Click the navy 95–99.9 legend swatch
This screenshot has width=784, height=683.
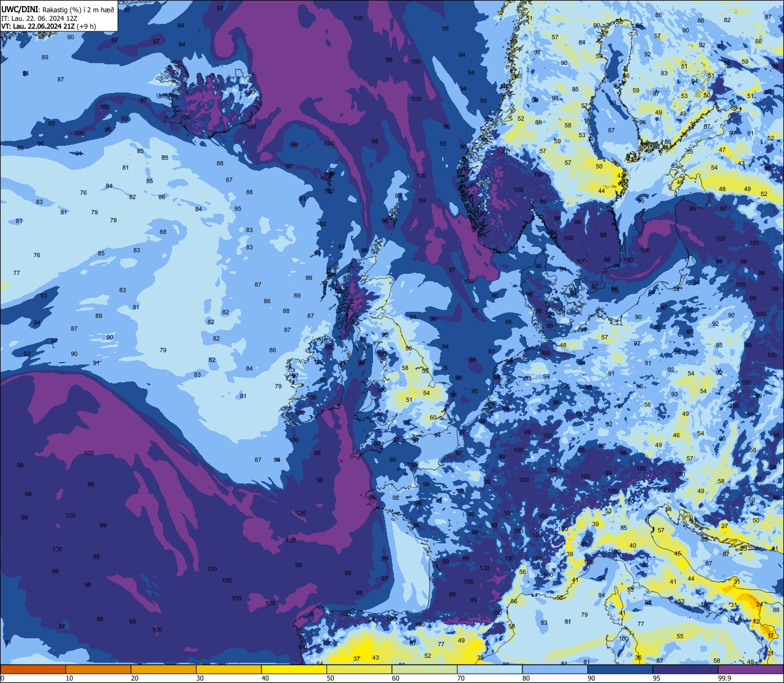point(685,669)
